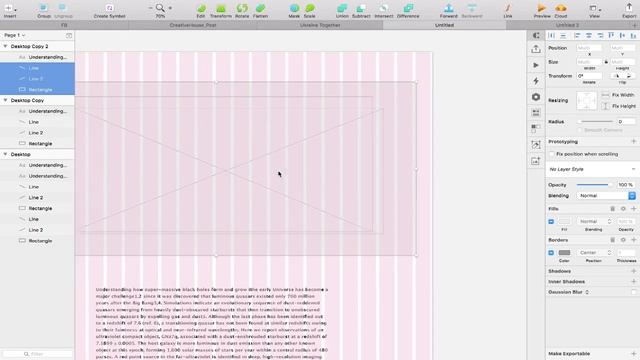The image size is (640, 360).
Task: Enable Fix position when scrolling checkbox
Action: click(552, 154)
